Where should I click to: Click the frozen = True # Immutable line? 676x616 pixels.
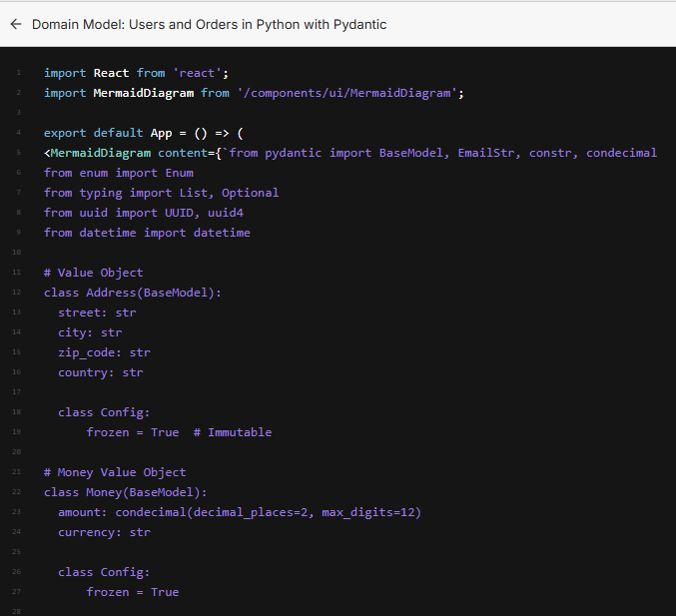[179, 432]
